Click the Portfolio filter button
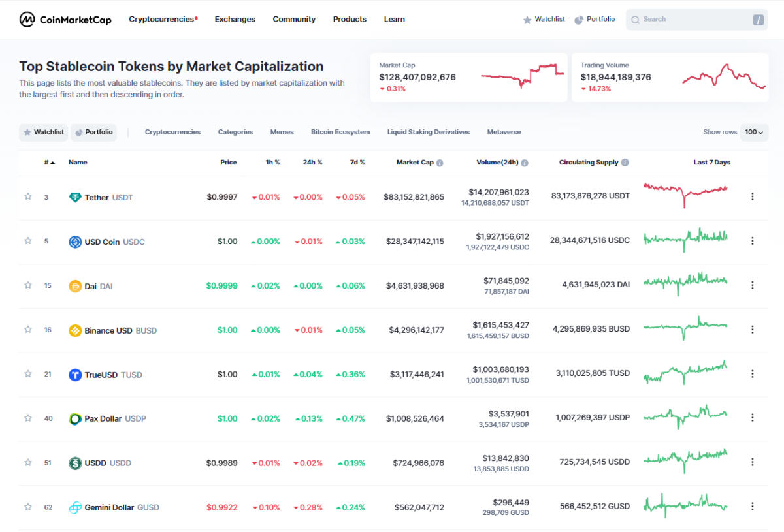784x532 pixels. point(93,133)
